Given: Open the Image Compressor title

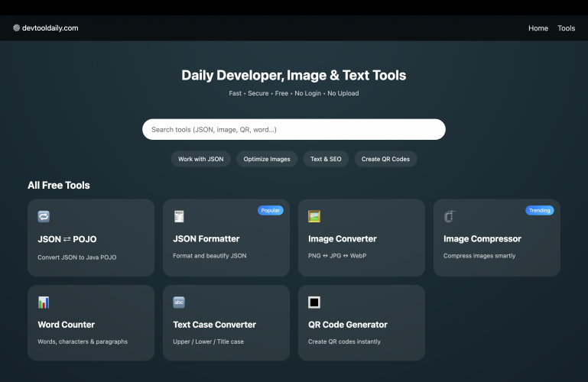Looking at the screenshot, I should [x=482, y=239].
